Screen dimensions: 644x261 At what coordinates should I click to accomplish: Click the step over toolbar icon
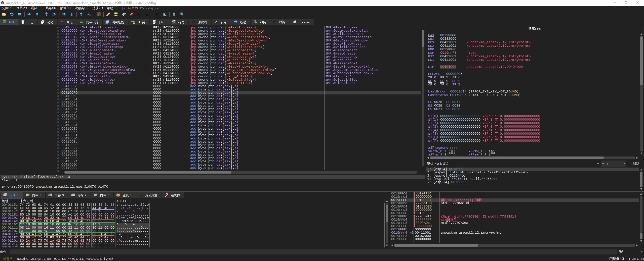click(54, 14)
